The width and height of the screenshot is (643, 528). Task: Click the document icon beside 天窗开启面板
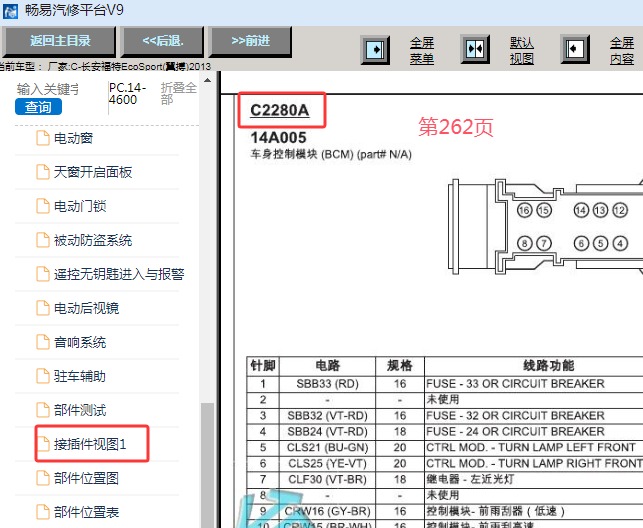43,172
